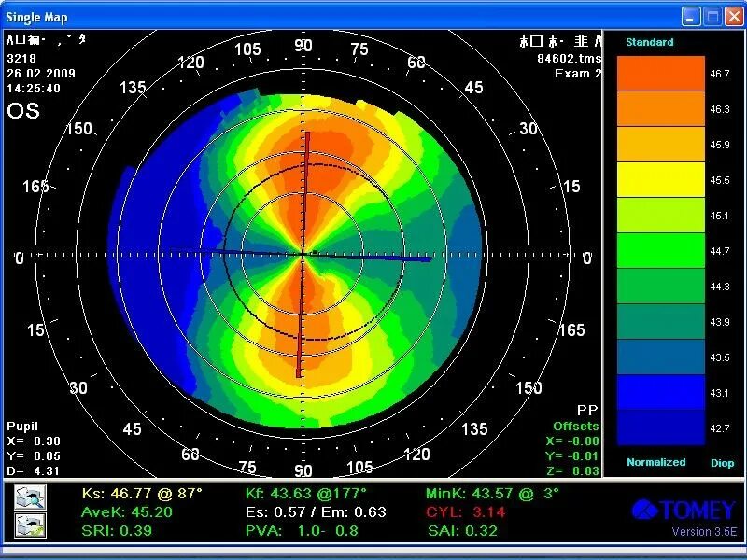
Task: Click the file name 84602.tms
Action: pyautogui.click(x=569, y=59)
